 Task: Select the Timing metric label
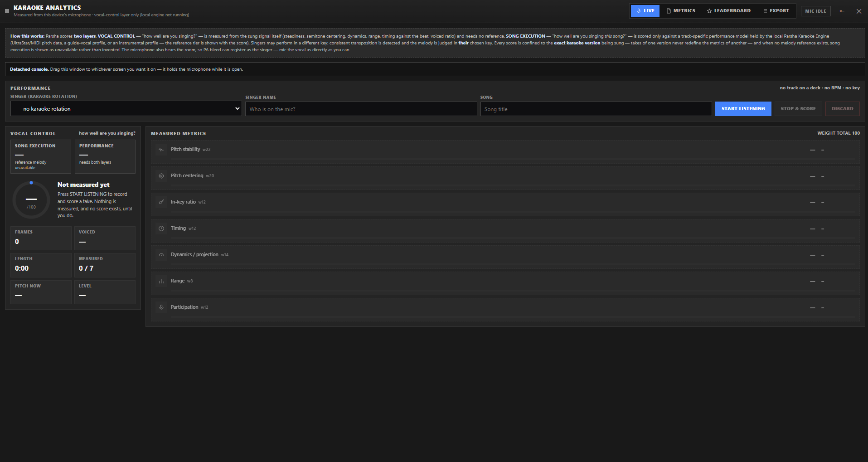point(178,228)
